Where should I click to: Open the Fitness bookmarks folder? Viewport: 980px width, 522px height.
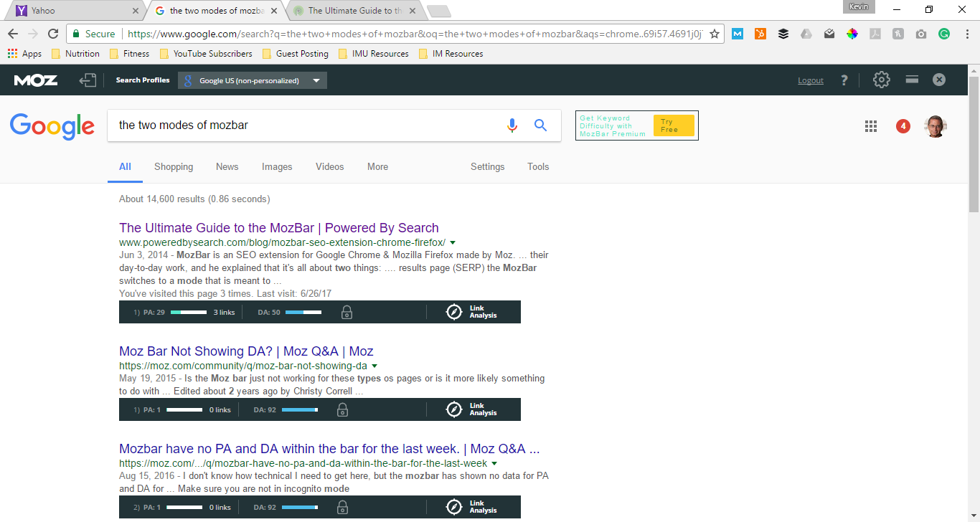pyautogui.click(x=129, y=54)
